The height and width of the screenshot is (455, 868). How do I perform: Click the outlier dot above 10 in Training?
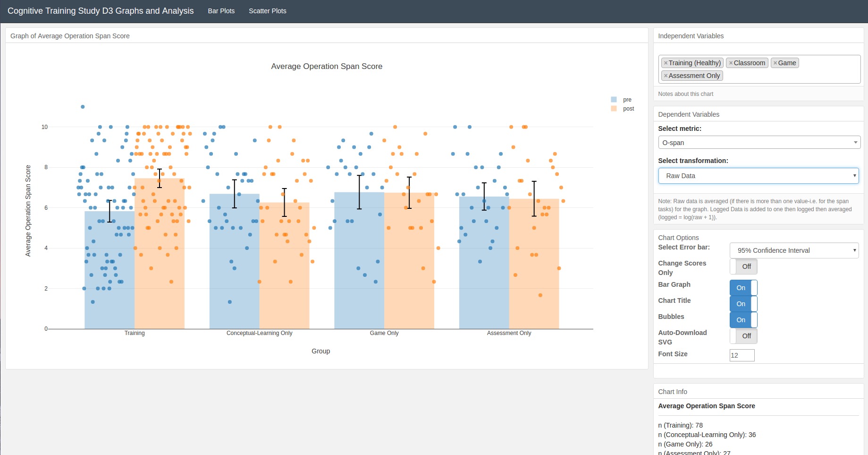[83, 107]
